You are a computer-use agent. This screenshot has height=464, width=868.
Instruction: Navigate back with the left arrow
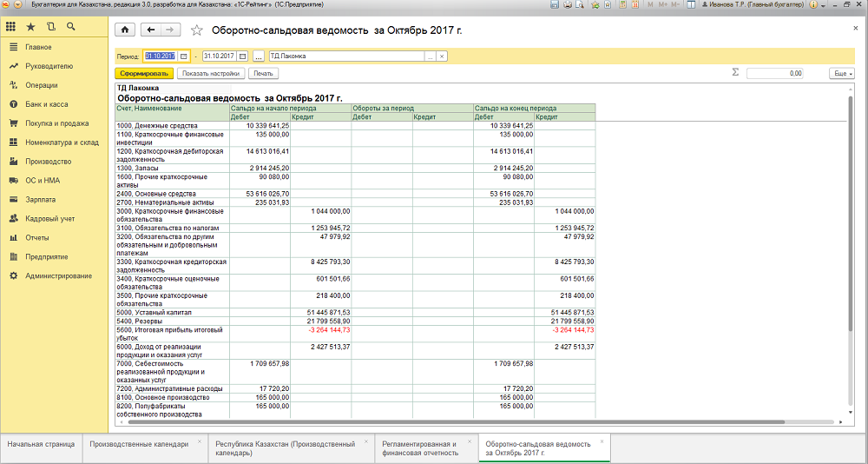(150, 30)
